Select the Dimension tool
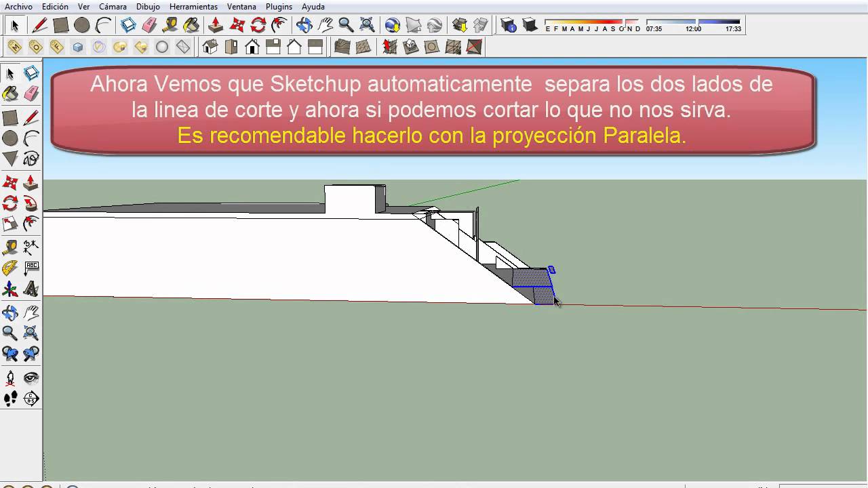 [31, 247]
